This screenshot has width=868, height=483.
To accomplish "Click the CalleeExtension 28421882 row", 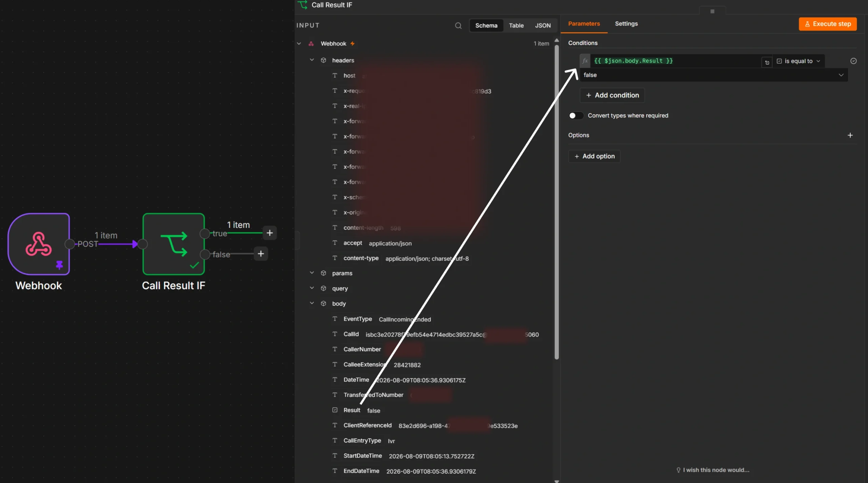I will (x=377, y=365).
